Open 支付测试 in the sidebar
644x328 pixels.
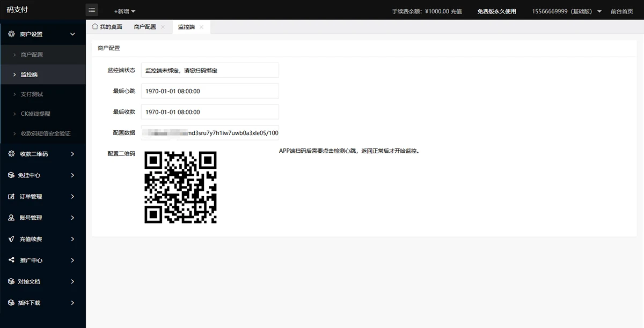coord(32,94)
